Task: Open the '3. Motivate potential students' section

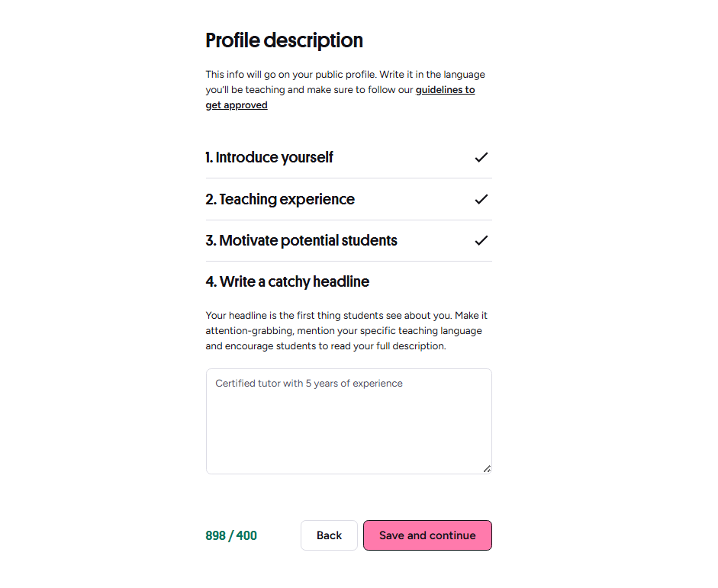Action: [349, 241]
